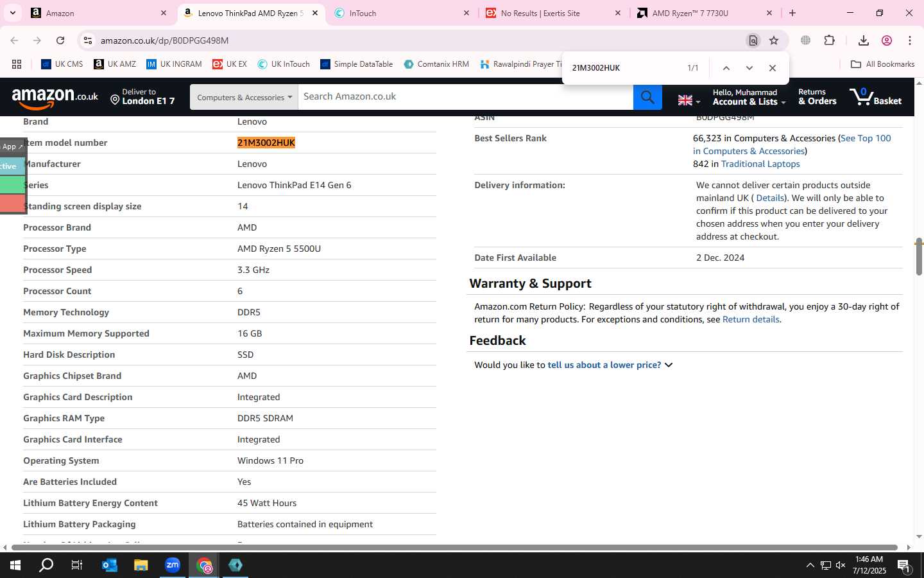
Task: Click the Search Amazon.co.uk input field
Action: coord(465,97)
